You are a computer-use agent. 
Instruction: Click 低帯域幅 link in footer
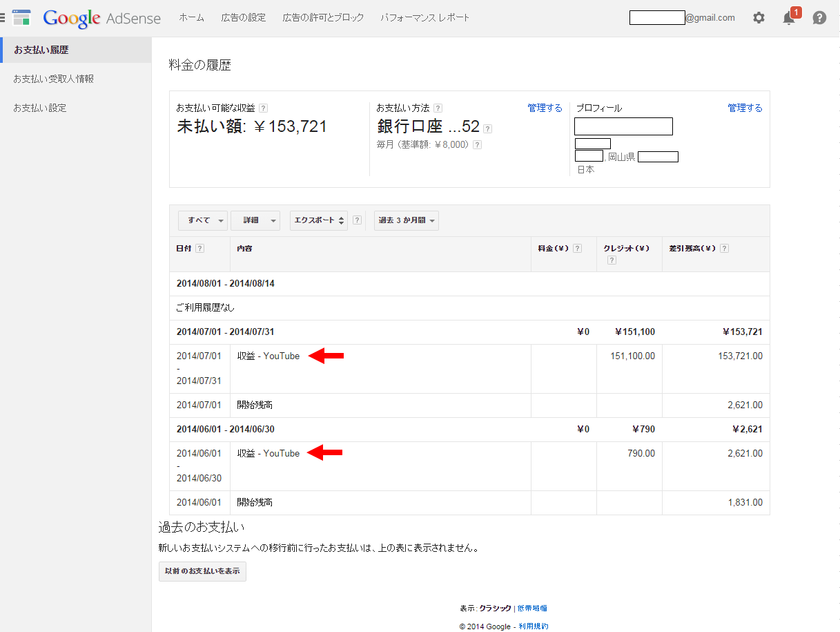(x=532, y=609)
